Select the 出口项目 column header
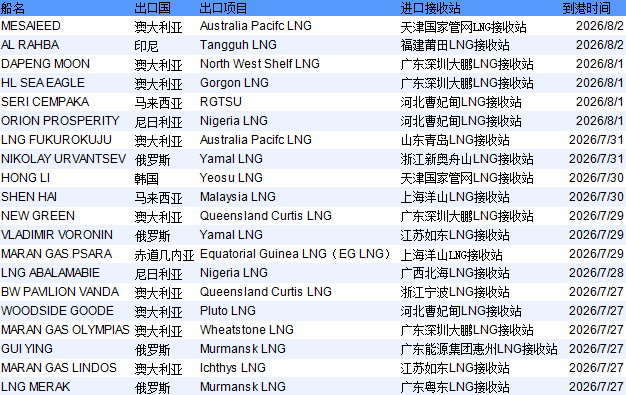 223,8
